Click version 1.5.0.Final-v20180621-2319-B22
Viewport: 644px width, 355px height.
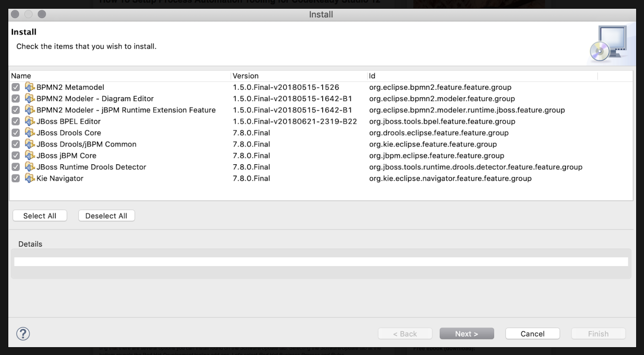point(295,121)
